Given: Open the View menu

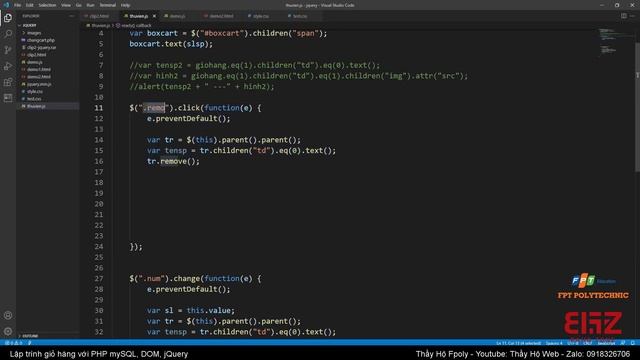Looking at the screenshot, I should [x=66, y=5].
